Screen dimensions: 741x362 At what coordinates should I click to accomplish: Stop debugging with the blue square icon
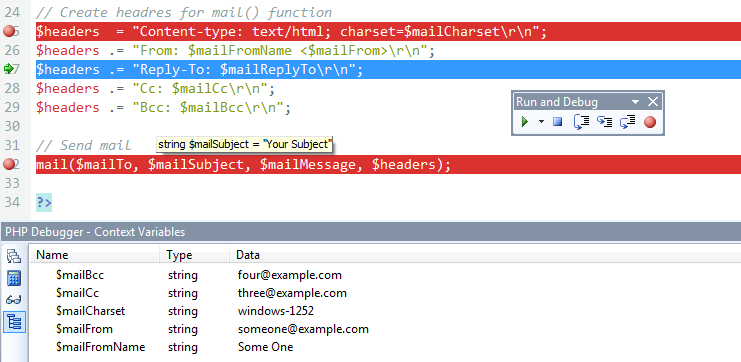[558, 122]
